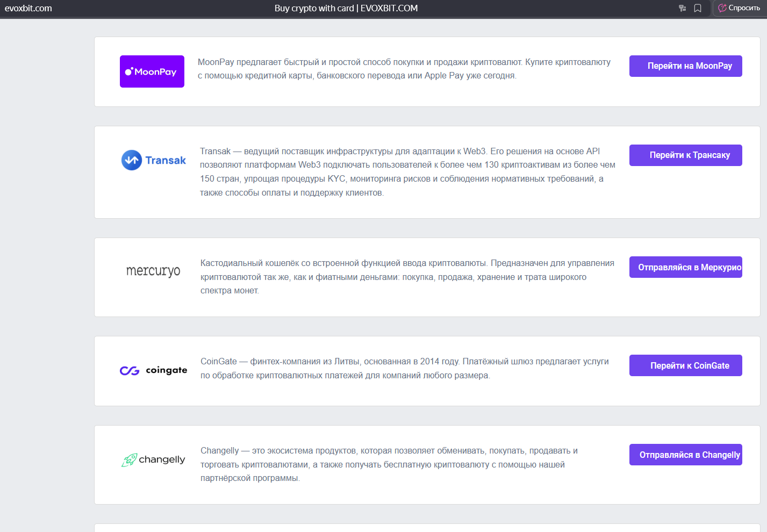Viewport: 767px width, 532px height.
Task: Click the Transak logo icon
Action: point(132,160)
